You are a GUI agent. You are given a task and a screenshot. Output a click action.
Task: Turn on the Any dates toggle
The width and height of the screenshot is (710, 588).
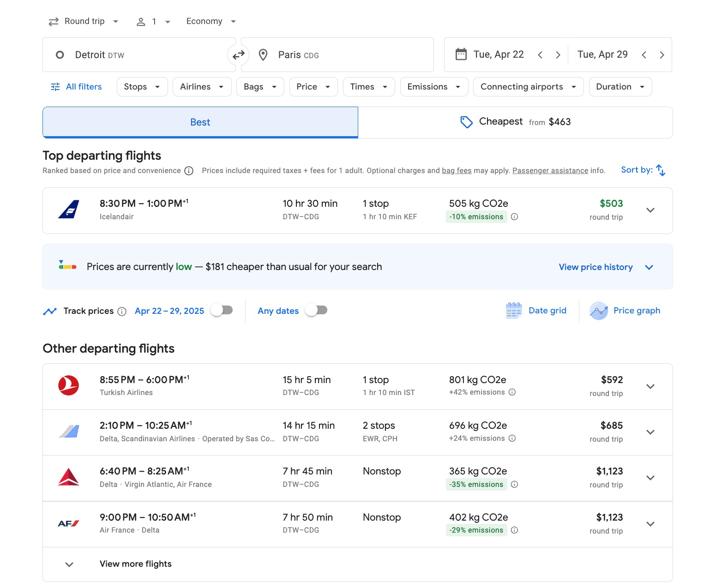click(316, 310)
